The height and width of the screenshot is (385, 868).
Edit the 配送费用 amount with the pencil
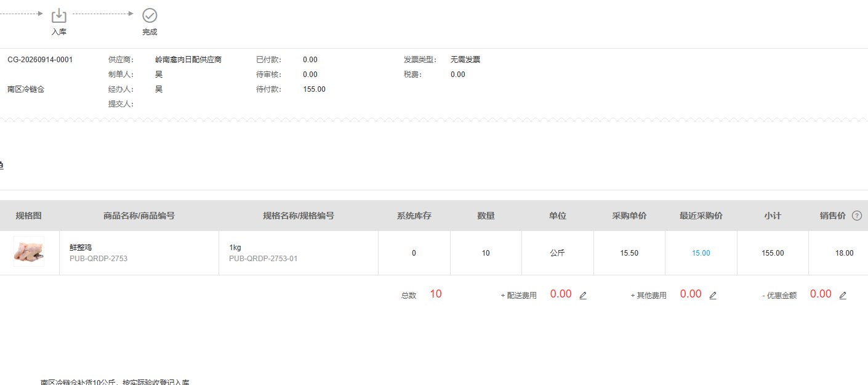[x=583, y=295]
